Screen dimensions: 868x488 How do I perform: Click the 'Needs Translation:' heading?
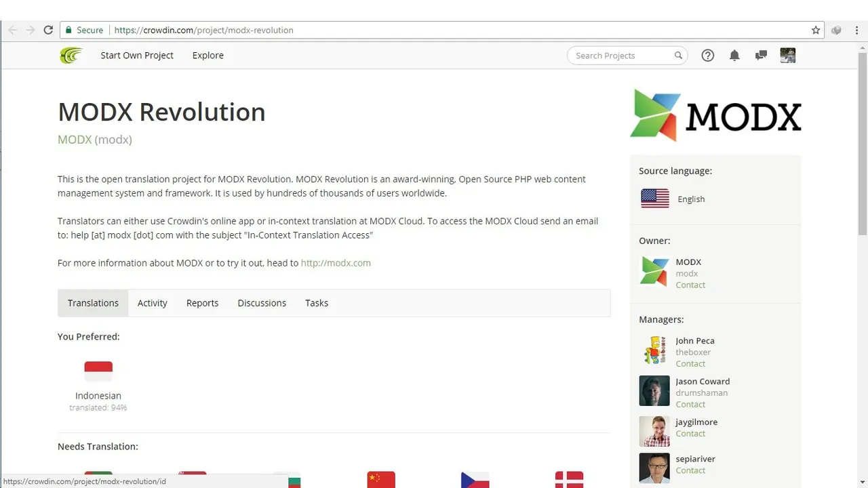tap(98, 447)
